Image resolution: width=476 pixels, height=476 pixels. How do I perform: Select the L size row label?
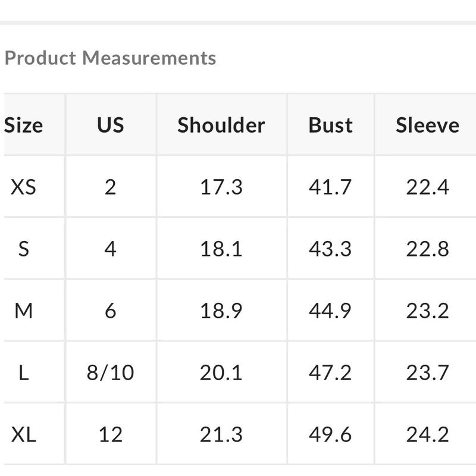24,372
